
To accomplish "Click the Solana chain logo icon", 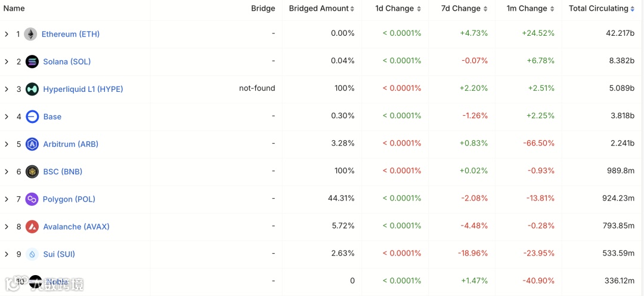I will (x=32, y=61).
